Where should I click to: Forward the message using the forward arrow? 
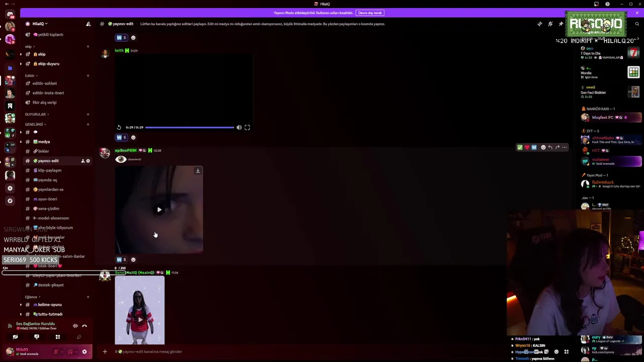(557, 147)
